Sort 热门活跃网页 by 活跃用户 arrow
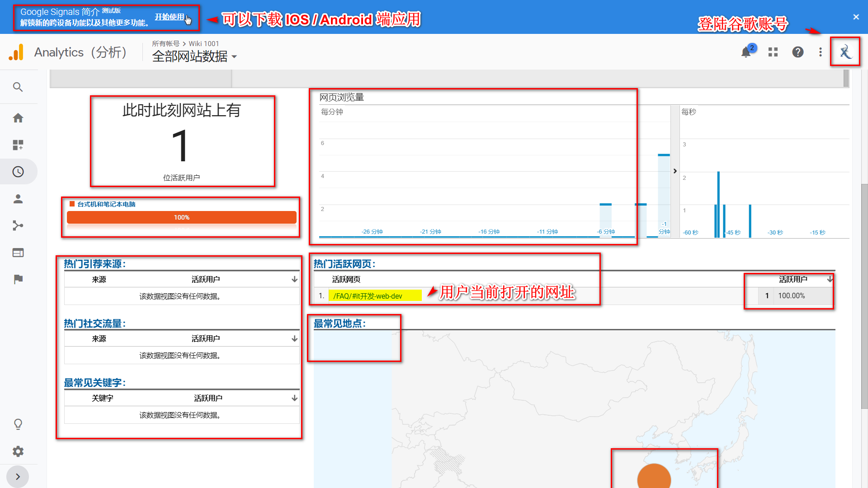 [830, 279]
